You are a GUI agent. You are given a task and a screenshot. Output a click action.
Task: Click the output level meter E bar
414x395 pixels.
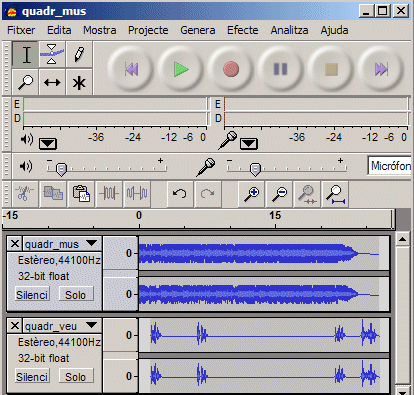point(115,104)
